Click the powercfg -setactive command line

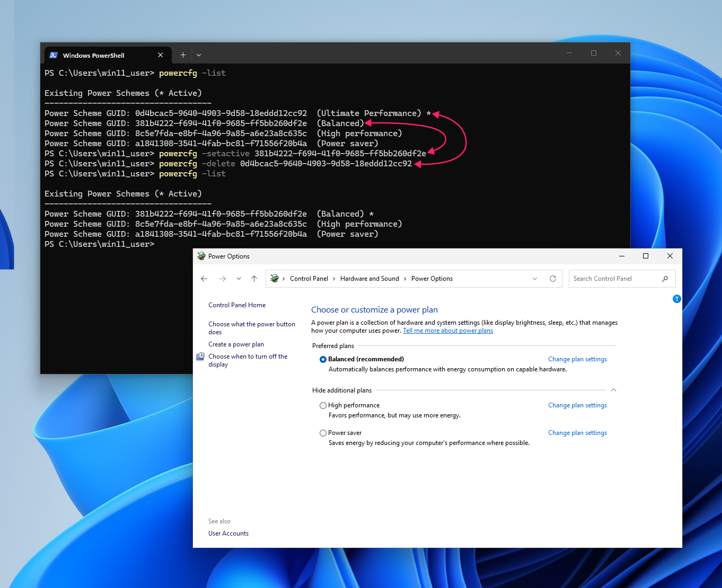pos(235,154)
